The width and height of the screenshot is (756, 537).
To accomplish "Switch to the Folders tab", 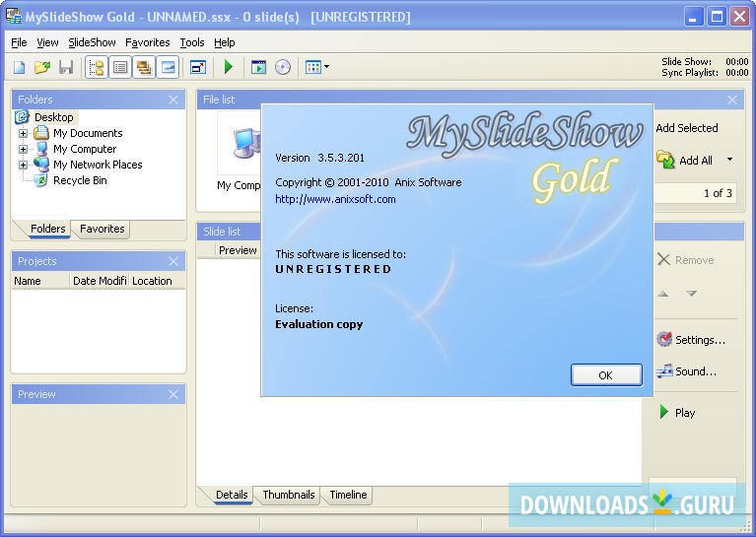I will pos(47,229).
